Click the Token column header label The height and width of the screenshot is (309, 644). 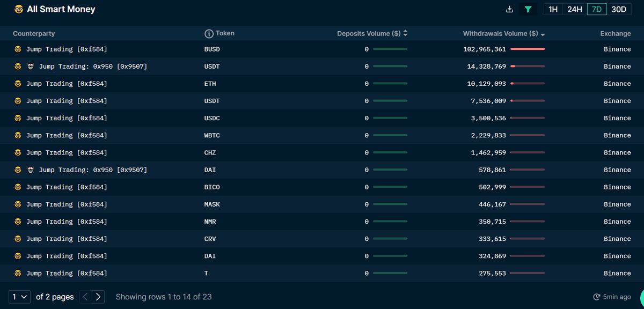coord(225,33)
